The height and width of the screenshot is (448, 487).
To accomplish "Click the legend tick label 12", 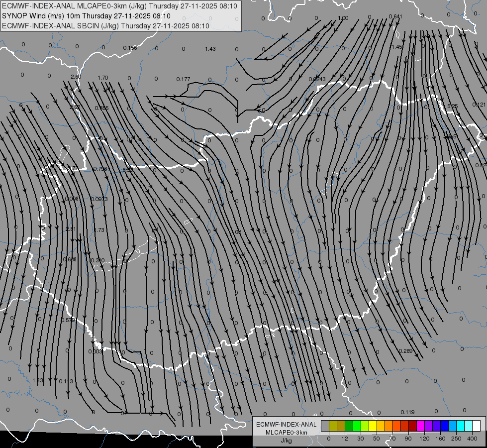I will (345, 439).
